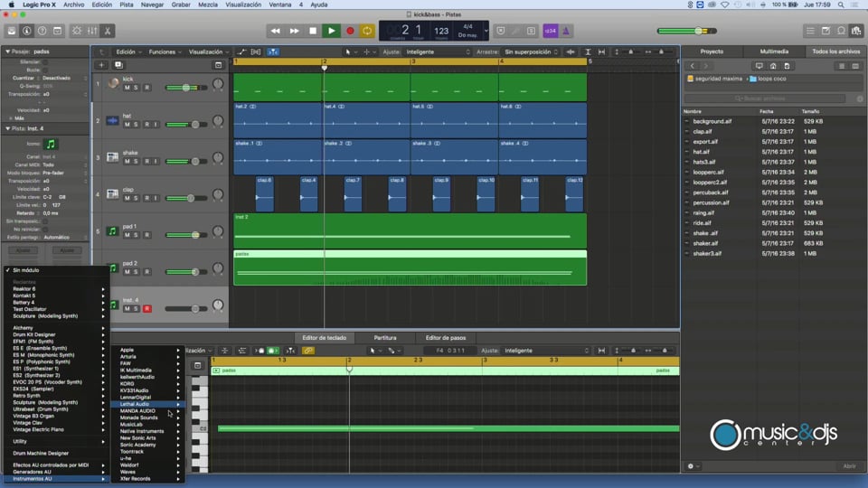Viewport: 868px width, 488px height.
Task: Collapse the Pasaje: padss inspector section
Action: [x=8, y=52]
